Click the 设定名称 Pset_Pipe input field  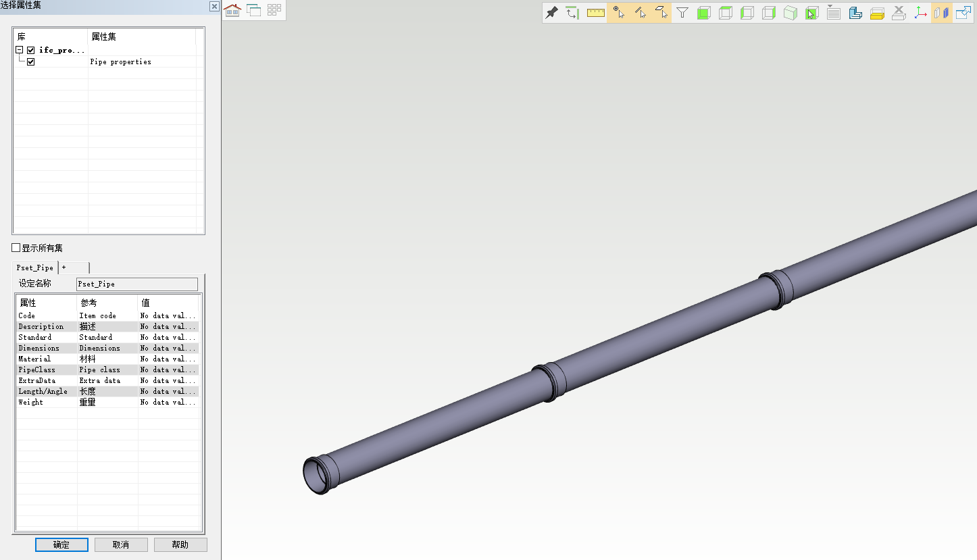tap(137, 284)
